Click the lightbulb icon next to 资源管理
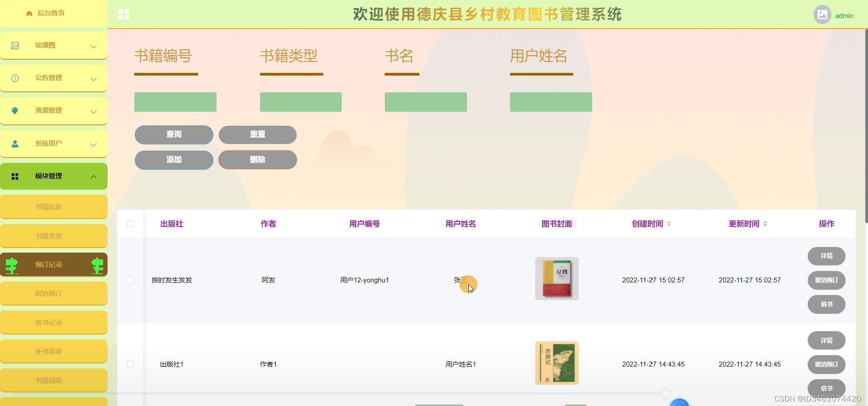 click(x=15, y=111)
